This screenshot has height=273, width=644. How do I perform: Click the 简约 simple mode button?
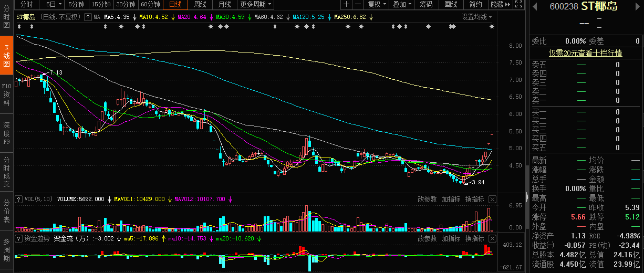tap(476, 4)
